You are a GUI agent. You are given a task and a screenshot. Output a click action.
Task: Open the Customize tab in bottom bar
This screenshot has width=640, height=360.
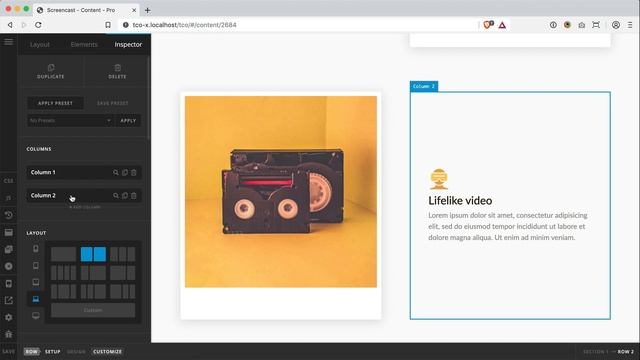pos(107,351)
